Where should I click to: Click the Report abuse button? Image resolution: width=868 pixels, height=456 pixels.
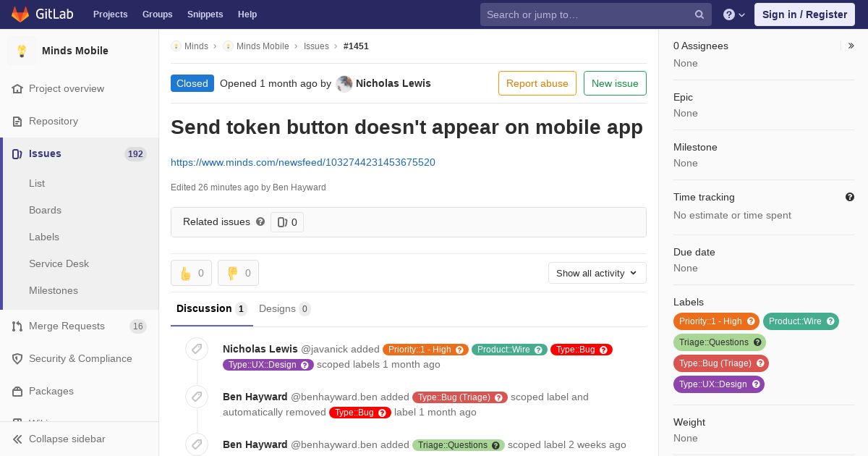pos(537,83)
